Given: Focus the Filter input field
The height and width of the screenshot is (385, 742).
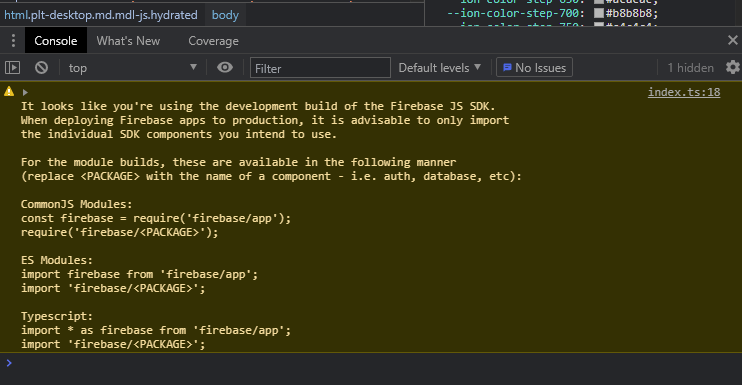Looking at the screenshot, I should tap(320, 68).
